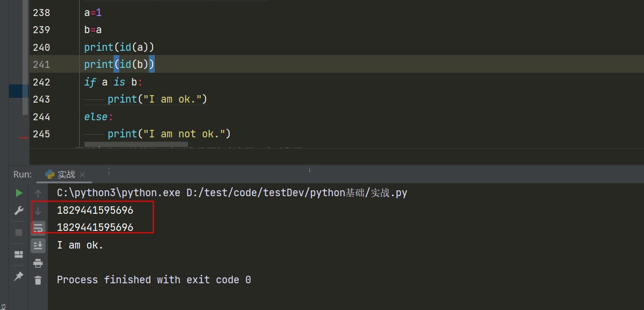Screen dimensions: 644x310
Task: Toggle Soft-Wrap in the run console
Action: click(38, 228)
